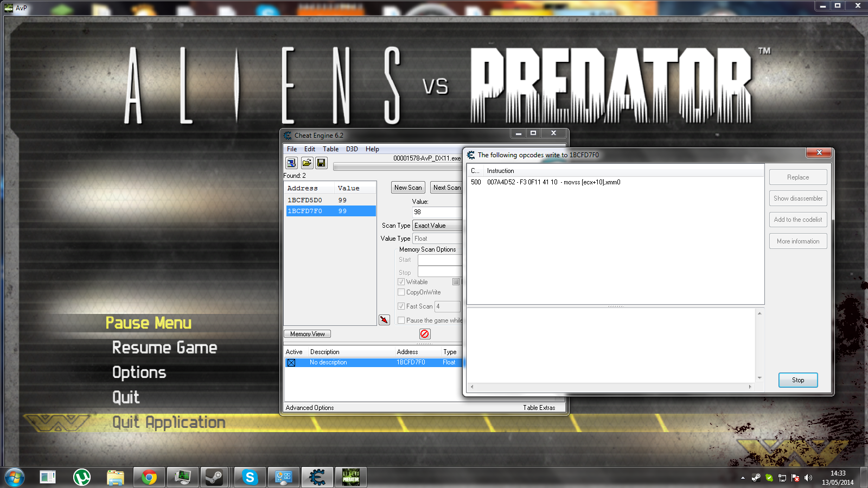Click the red clear address list icon

click(x=425, y=334)
